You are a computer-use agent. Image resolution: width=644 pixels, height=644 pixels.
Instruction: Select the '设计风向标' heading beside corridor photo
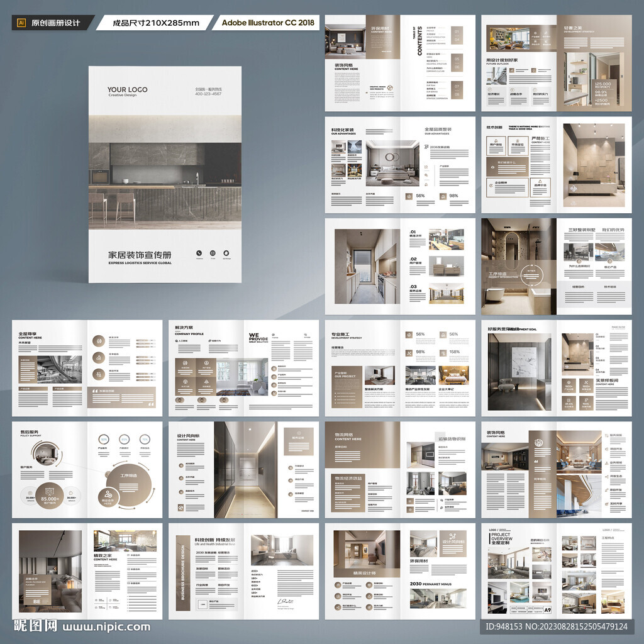188,436
